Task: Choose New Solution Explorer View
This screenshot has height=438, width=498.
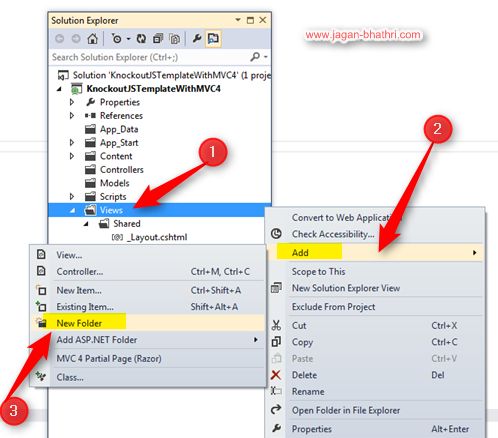Action: 375,288
